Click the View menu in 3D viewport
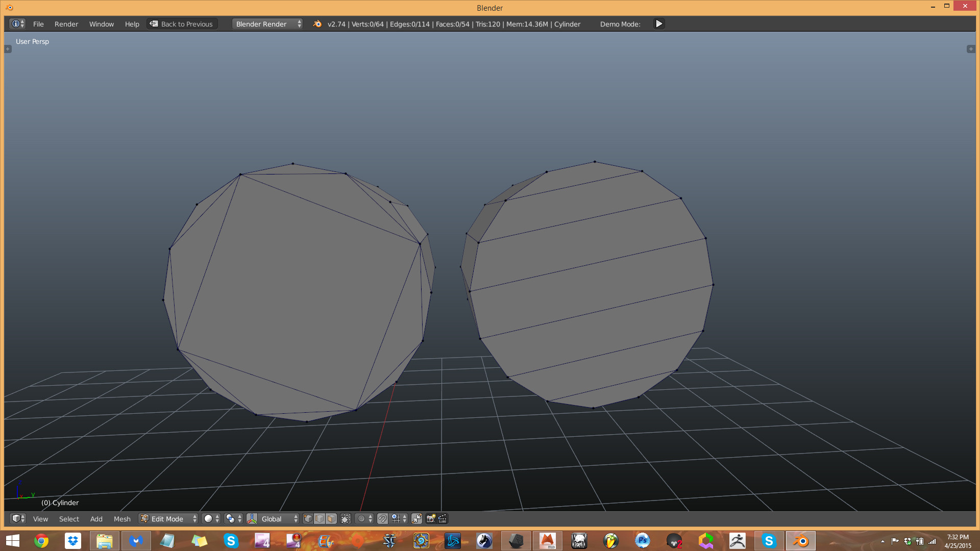This screenshot has width=980, height=551. tap(40, 518)
